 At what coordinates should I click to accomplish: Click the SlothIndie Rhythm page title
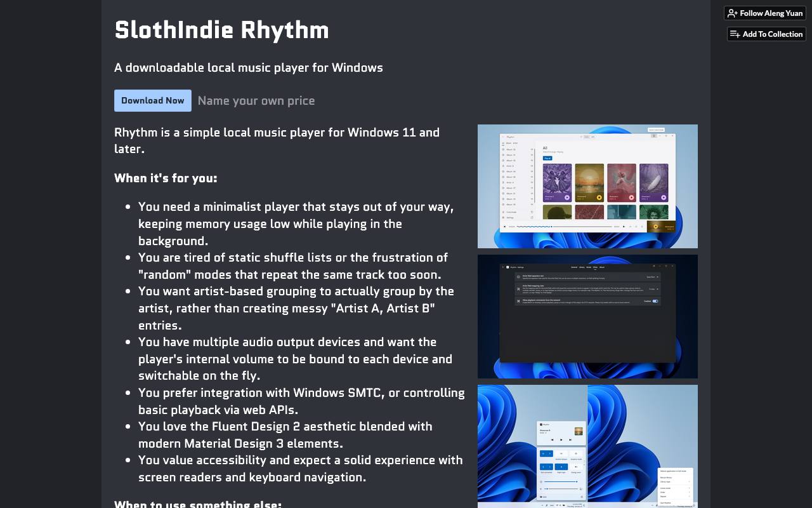click(x=221, y=30)
